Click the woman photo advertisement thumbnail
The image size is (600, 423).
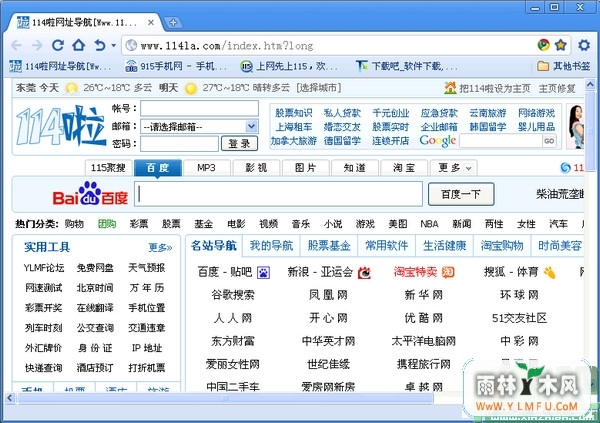click(x=576, y=127)
